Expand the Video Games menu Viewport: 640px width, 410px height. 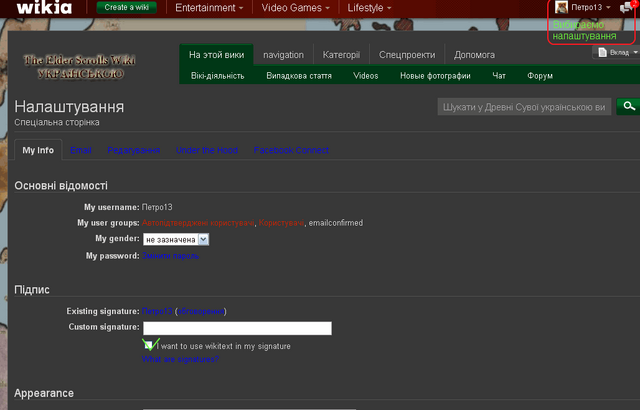click(x=295, y=8)
